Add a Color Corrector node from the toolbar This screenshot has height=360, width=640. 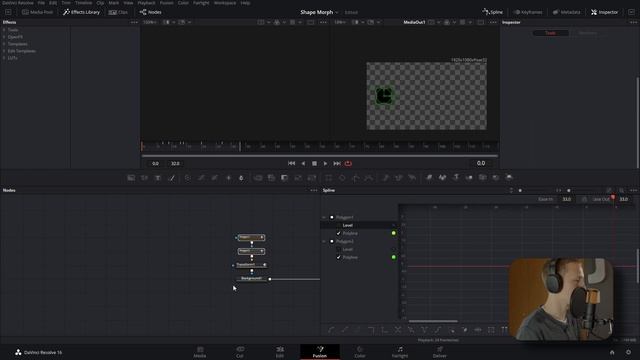(188, 178)
